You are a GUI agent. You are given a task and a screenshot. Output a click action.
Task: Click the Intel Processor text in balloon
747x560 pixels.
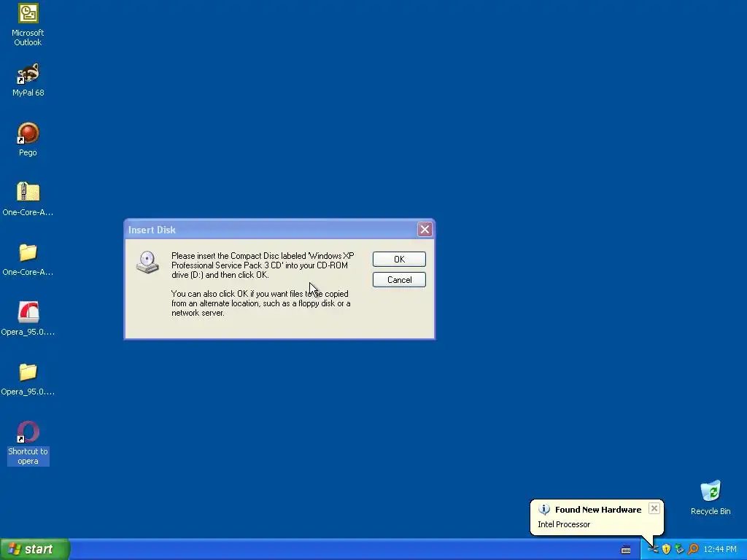tap(564, 524)
